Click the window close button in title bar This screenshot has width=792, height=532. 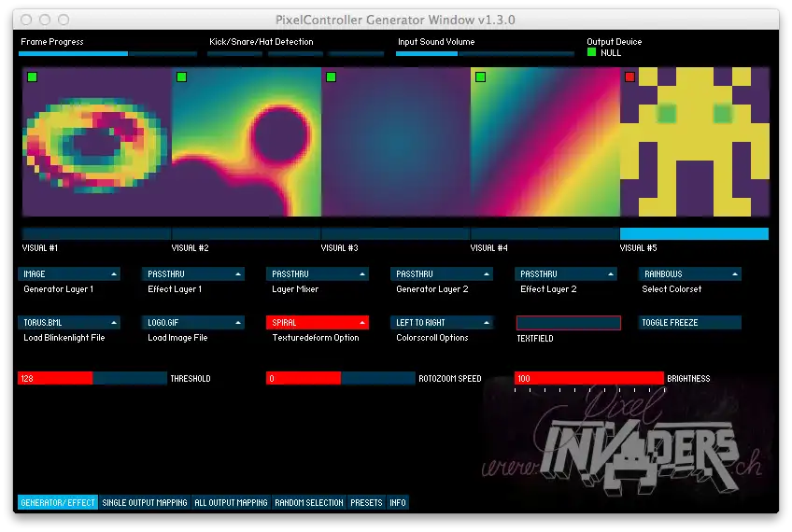coord(26,20)
